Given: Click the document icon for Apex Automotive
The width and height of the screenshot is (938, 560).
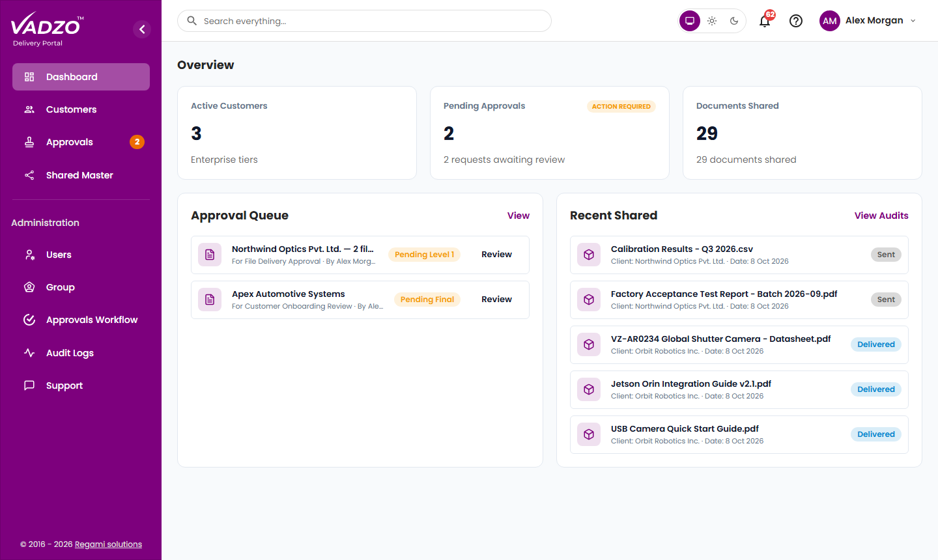Looking at the screenshot, I should coord(210,300).
